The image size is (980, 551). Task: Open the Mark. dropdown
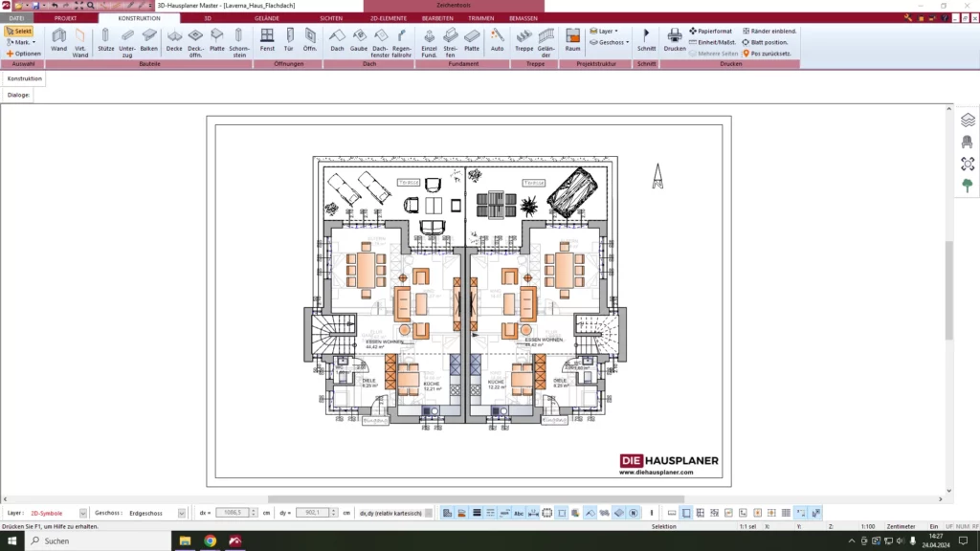point(21,42)
